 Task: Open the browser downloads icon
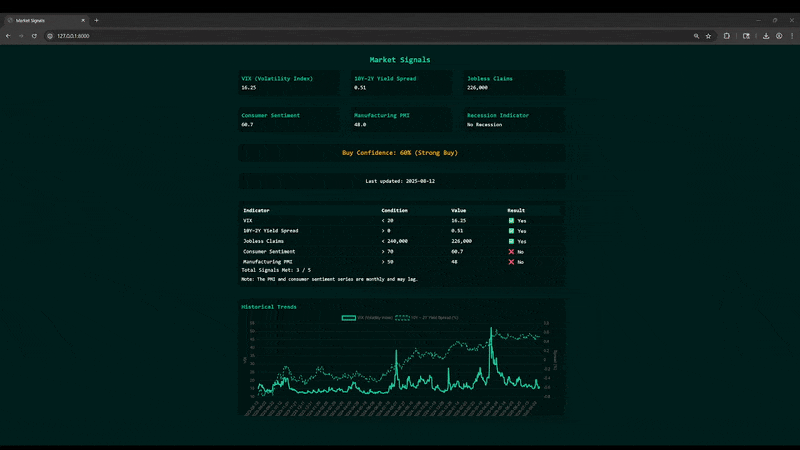765,35
